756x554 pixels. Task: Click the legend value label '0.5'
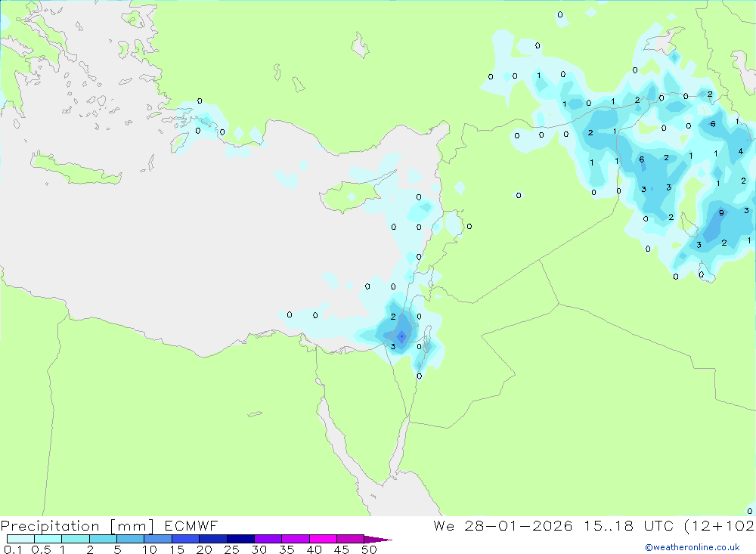pos(41,549)
